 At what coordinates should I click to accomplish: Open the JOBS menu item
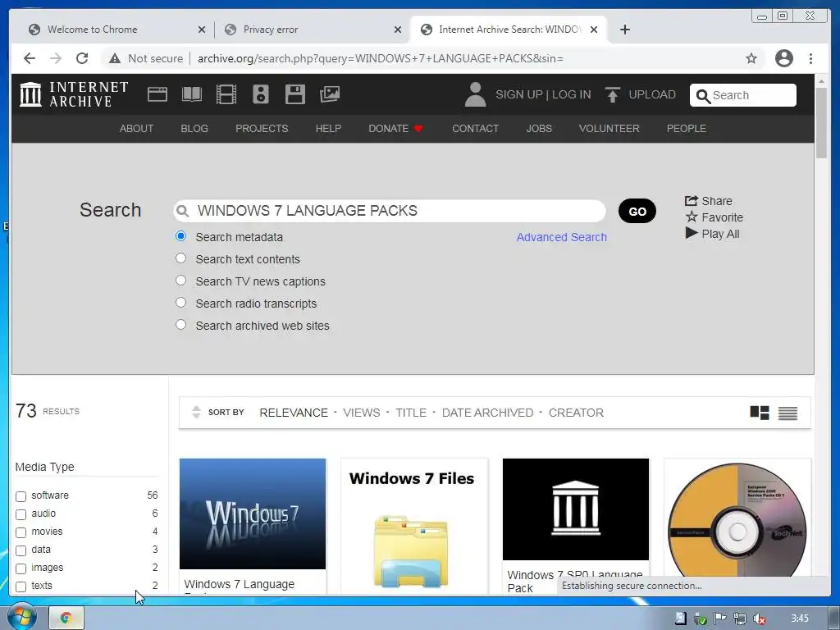(538, 129)
